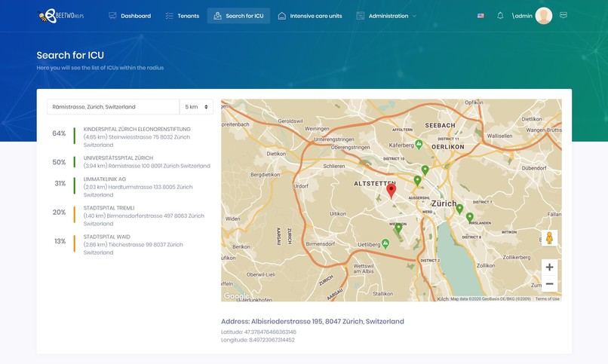Click the green marker near Wiedikon

click(398, 228)
